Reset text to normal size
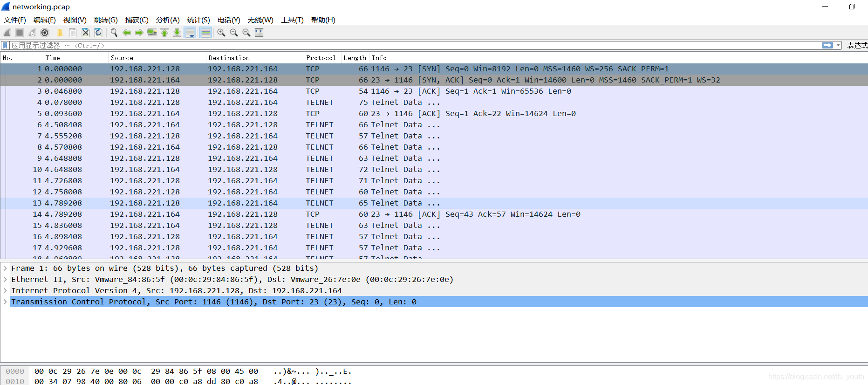The height and width of the screenshot is (385, 868). coord(246,33)
